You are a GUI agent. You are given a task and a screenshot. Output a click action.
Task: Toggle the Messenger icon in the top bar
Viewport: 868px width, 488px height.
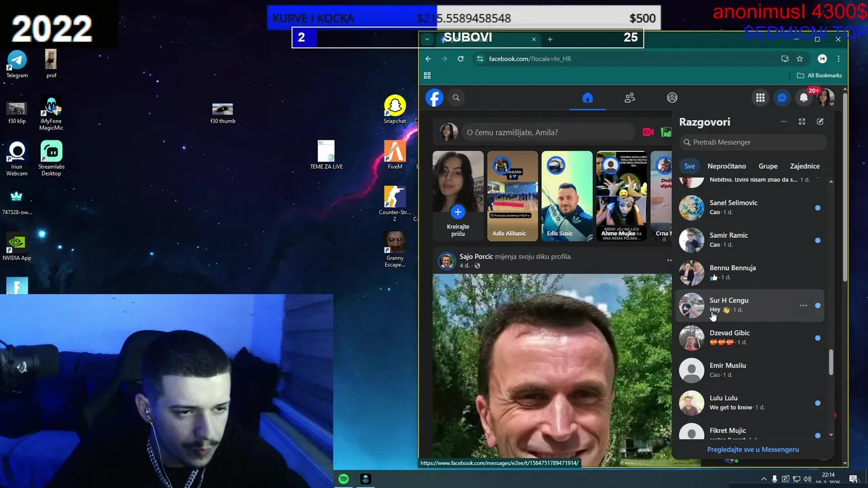click(x=782, y=98)
